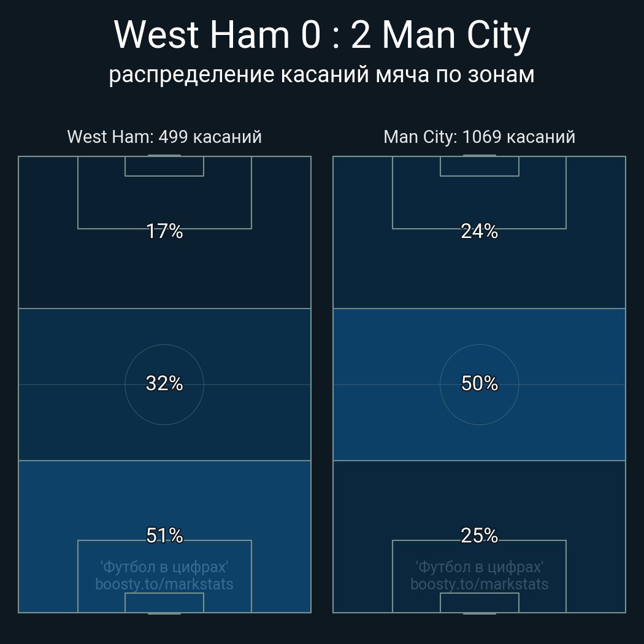Click the bottom six-yard box on Man City pitch
The width and height of the screenshot is (644, 644).
[480, 602]
